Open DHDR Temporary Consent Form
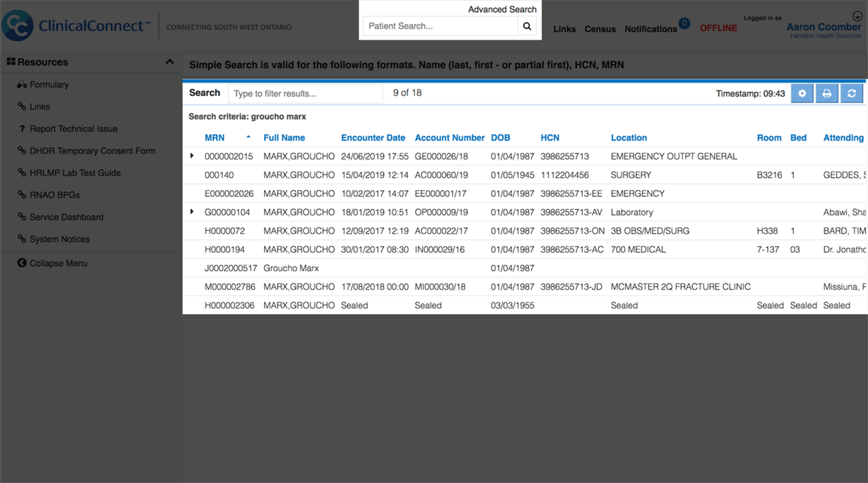 click(x=92, y=151)
